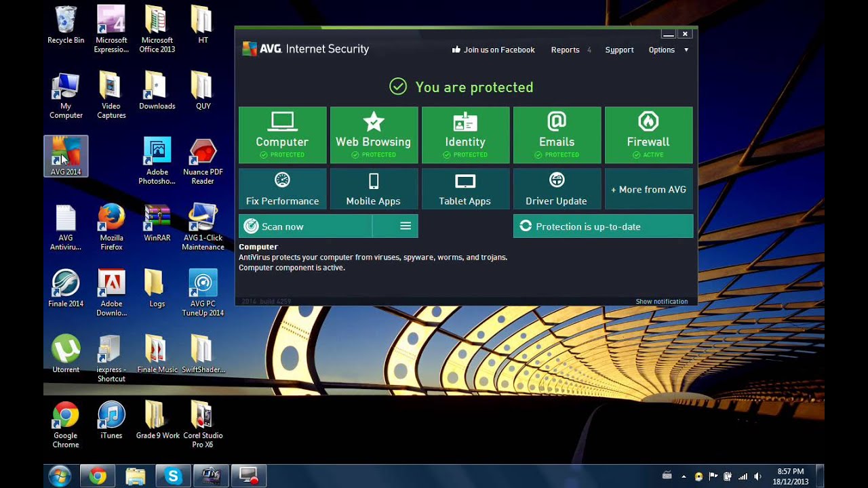Select the Nuance PDF Reader shortcut

(203, 161)
